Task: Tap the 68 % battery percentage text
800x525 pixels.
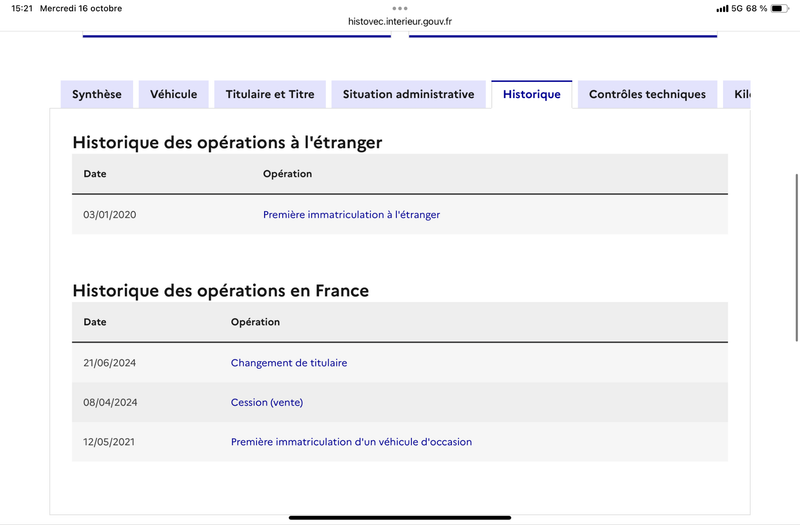Action: click(756, 8)
